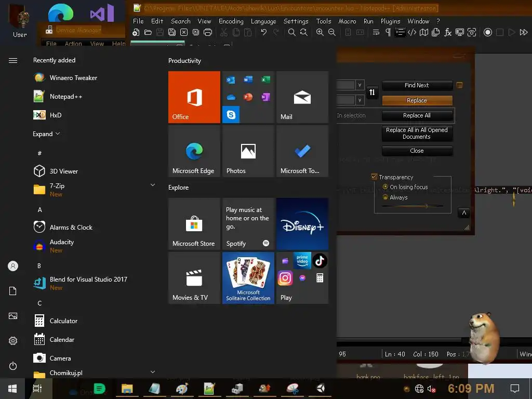Open the Find what history dropdown arrow

point(360,85)
